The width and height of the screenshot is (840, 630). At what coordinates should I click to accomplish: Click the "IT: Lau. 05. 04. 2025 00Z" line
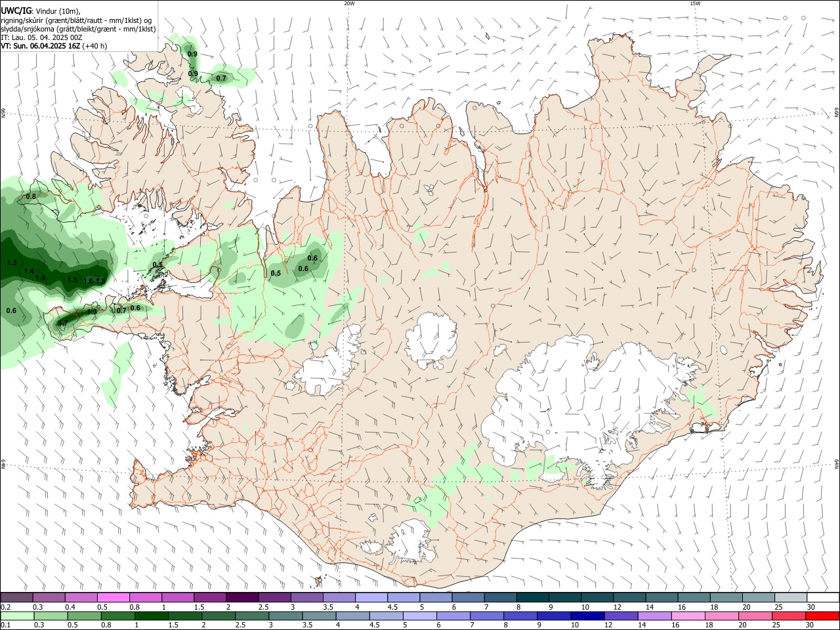point(41,37)
